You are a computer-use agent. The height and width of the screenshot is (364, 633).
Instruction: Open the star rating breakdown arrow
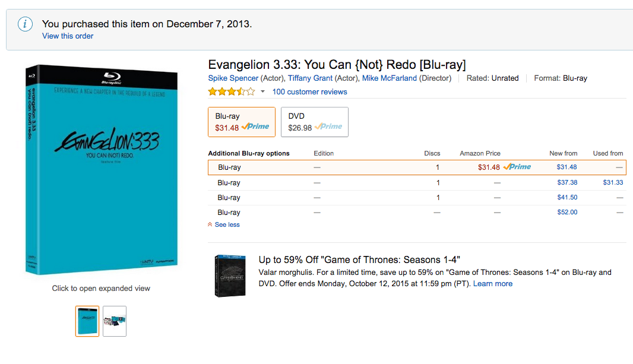[263, 91]
